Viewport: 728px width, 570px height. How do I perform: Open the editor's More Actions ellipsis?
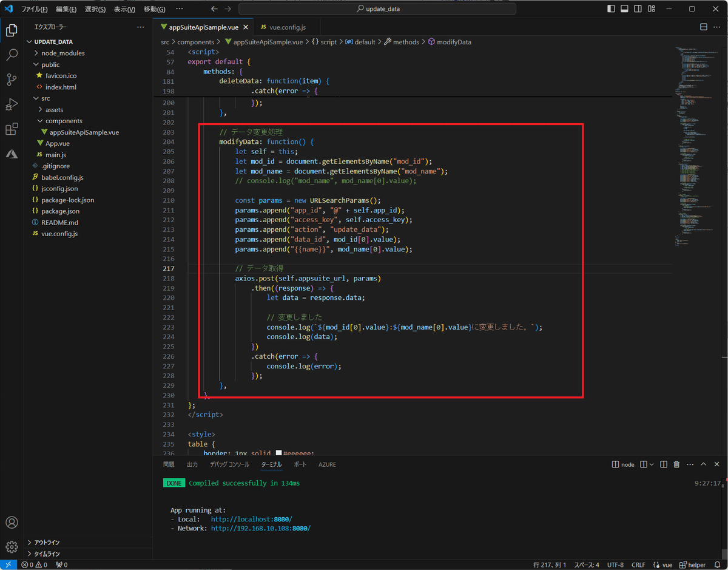pyautogui.click(x=717, y=27)
